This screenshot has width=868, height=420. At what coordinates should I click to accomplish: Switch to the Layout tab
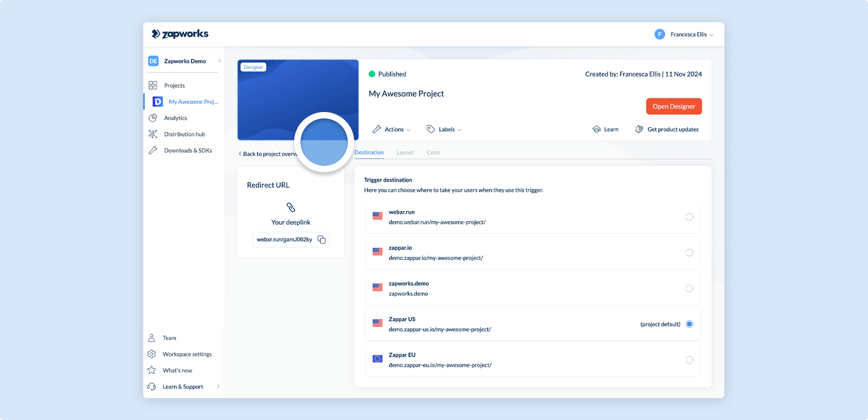point(405,152)
